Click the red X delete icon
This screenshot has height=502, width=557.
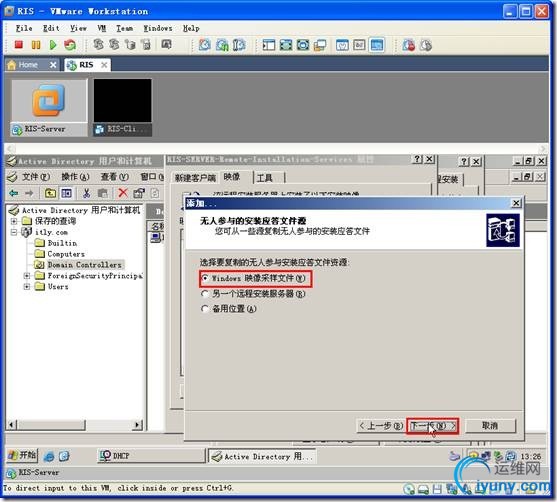tap(123, 193)
